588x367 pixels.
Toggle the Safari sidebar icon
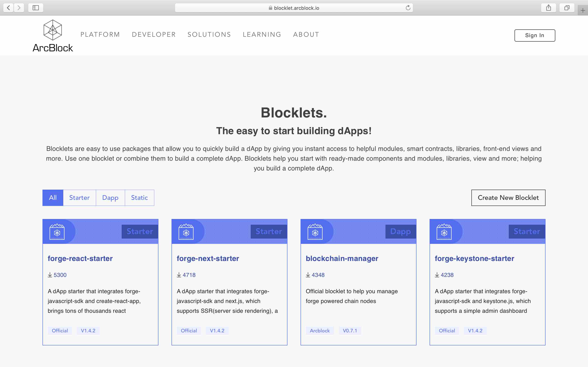(x=36, y=8)
